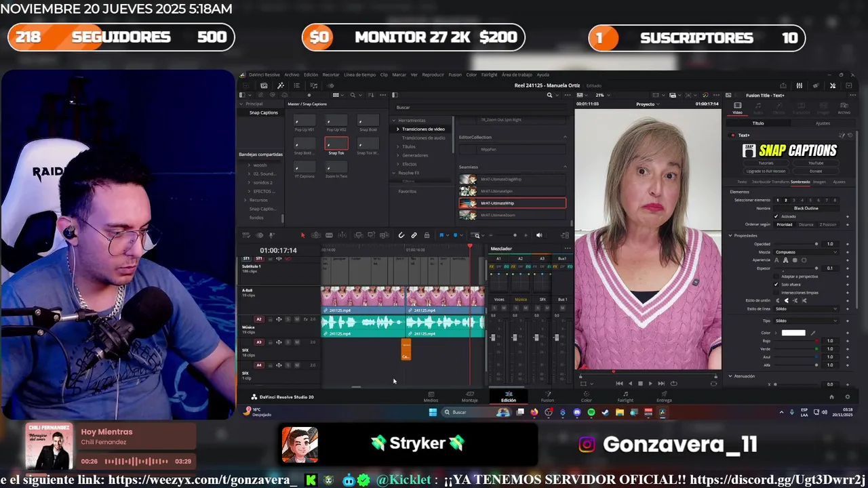Click the color eyedropper next to Color swatch
868x488 pixels.
813,333
